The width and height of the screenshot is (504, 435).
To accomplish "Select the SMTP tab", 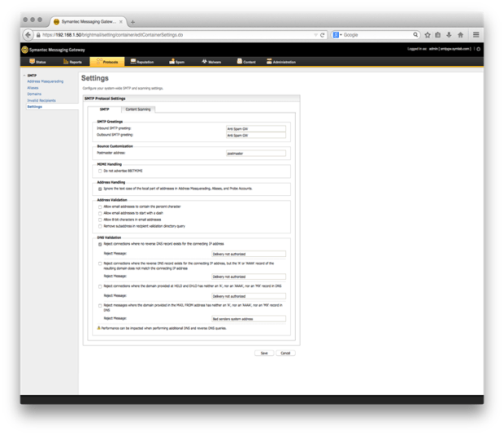I will click(x=104, y=109).
